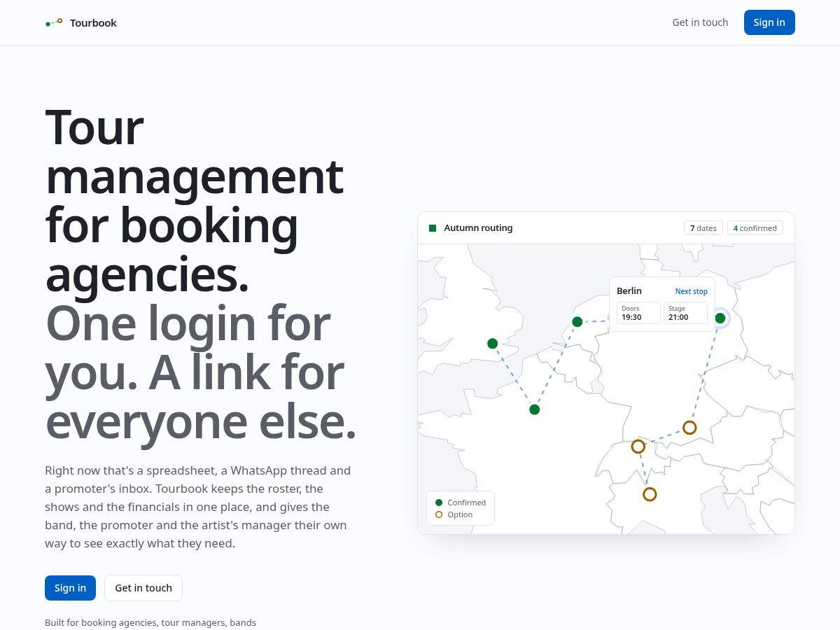Click the 4 confirmed badge
The image size is (840, 630).
pos(755,228)
